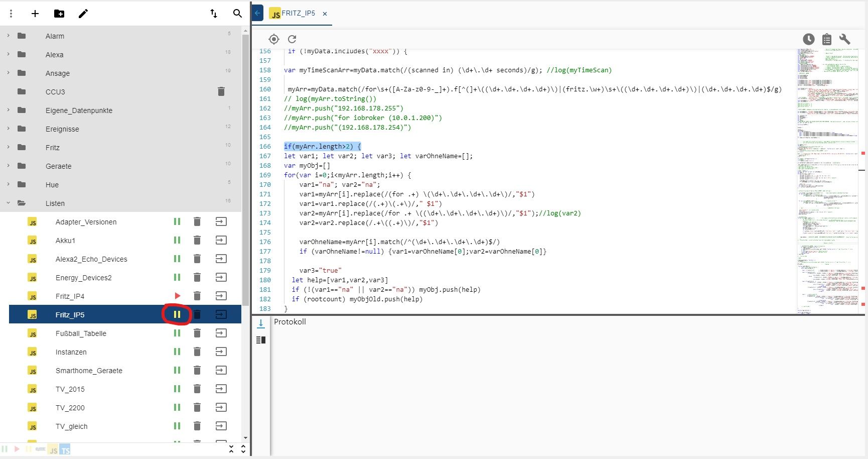Expand the Alexa folder

pos(8,54)
